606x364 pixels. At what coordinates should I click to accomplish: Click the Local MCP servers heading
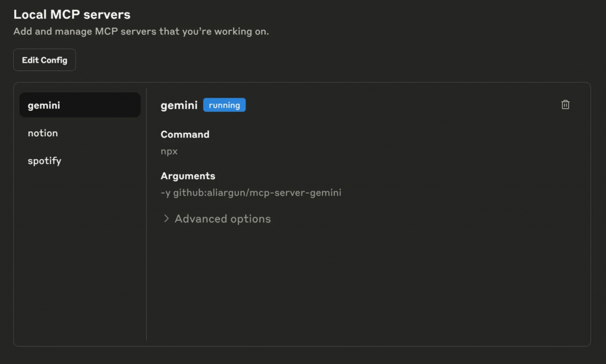coord(72,14)
